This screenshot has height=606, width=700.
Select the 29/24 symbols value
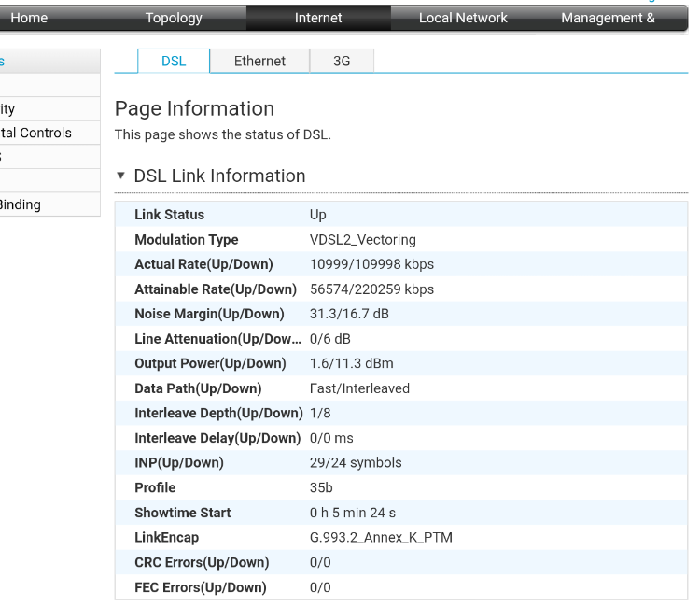point(356,462)
